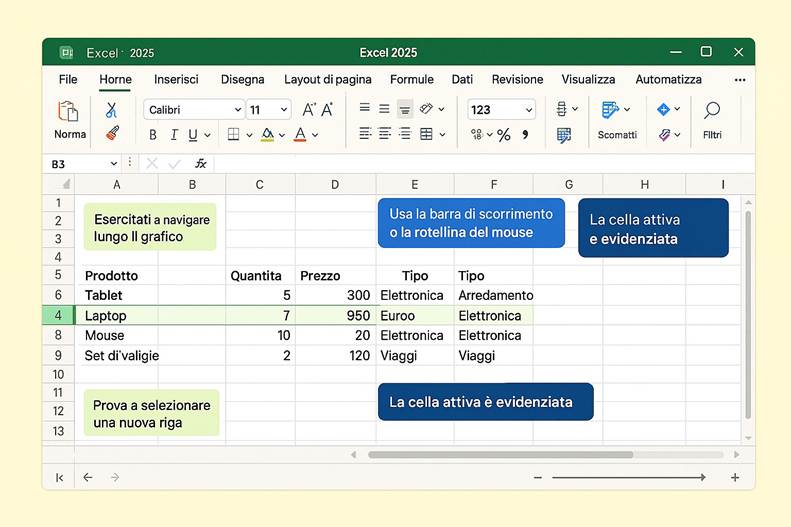
Task: Align text left icon
Action: click(x=365, y=134)
